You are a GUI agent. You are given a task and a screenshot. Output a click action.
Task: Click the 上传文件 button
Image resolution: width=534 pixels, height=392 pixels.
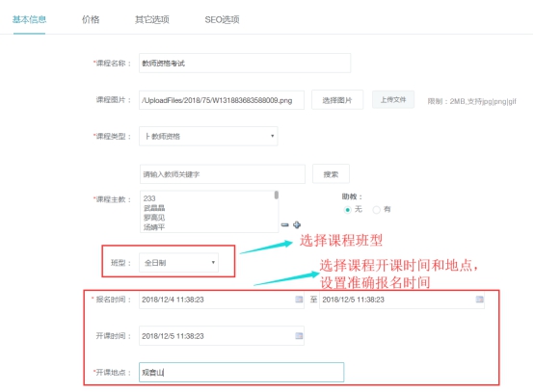click(x=393, y=100)
